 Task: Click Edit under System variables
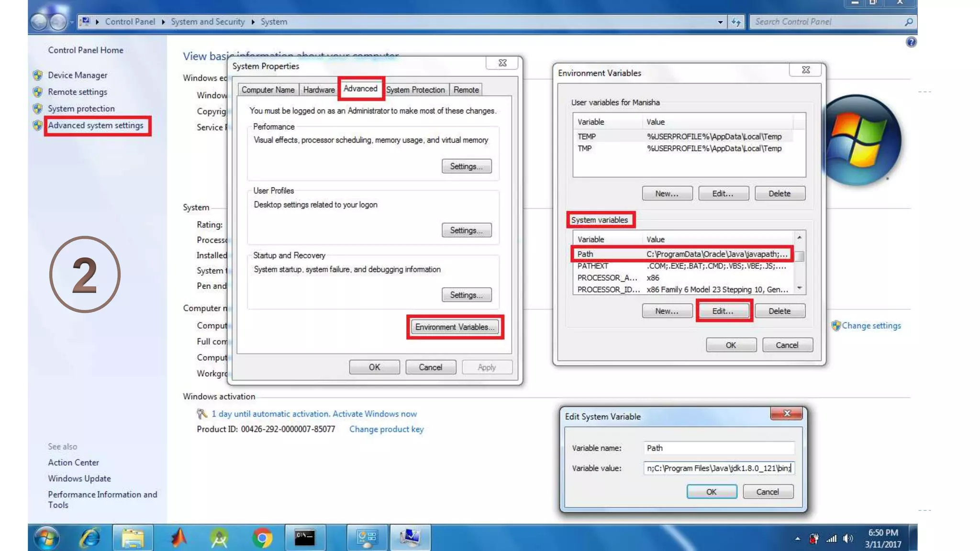[723, 311]
